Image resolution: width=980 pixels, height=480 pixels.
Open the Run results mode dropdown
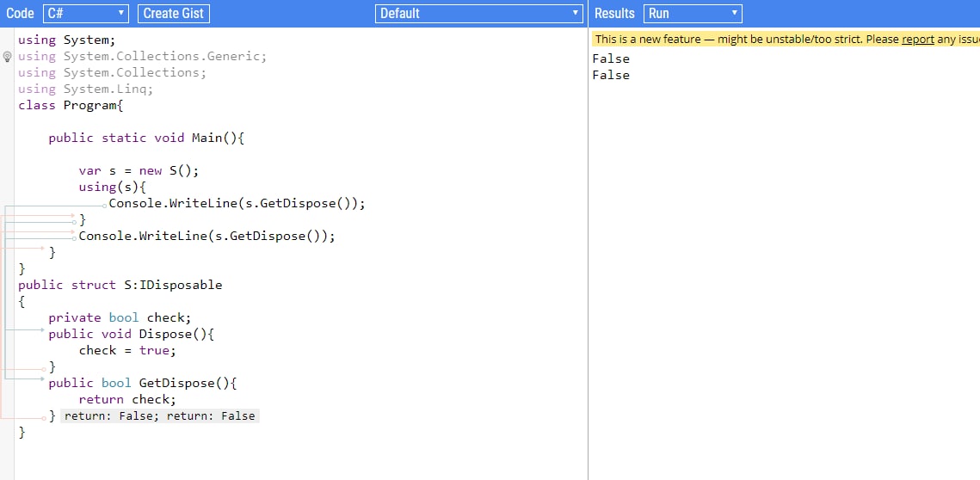(x=693, y=13)
